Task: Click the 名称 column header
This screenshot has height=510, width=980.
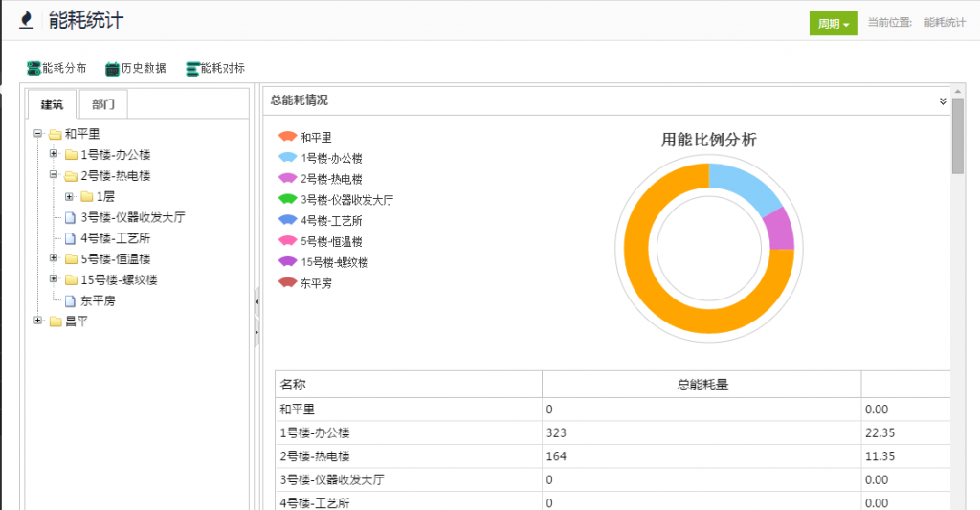Action: (x=409, y=385)
